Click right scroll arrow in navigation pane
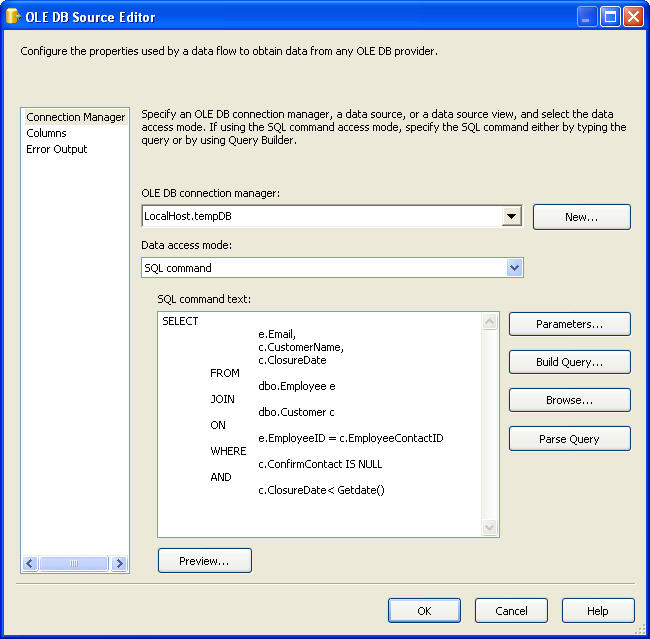 tap(119, 563)
